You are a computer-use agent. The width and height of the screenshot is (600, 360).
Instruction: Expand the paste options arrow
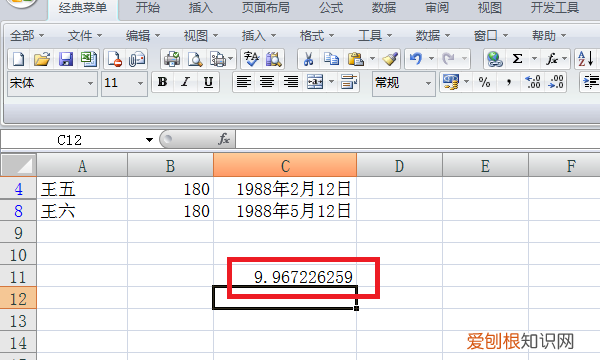[372, 59]
